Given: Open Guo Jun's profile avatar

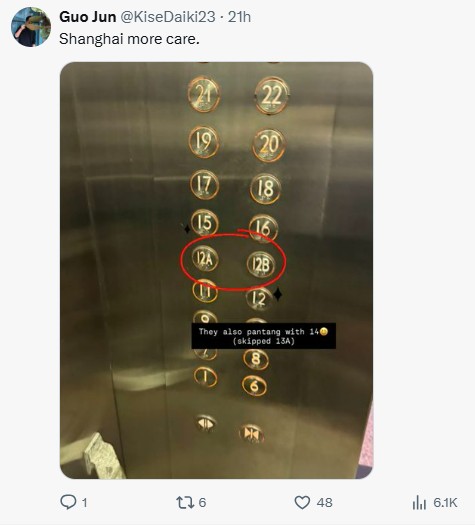Looking at the screenshot, I should point(31,27).
